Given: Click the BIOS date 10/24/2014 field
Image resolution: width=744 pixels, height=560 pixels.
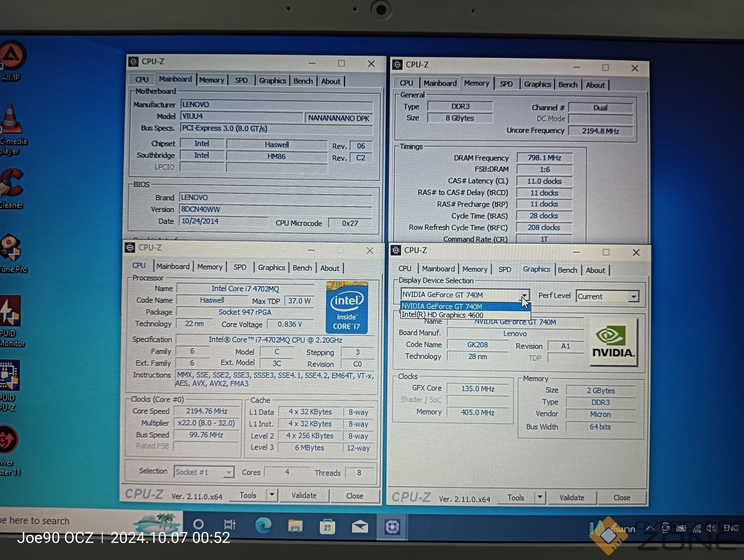Looking at the screenshot, I should point(224,221).
